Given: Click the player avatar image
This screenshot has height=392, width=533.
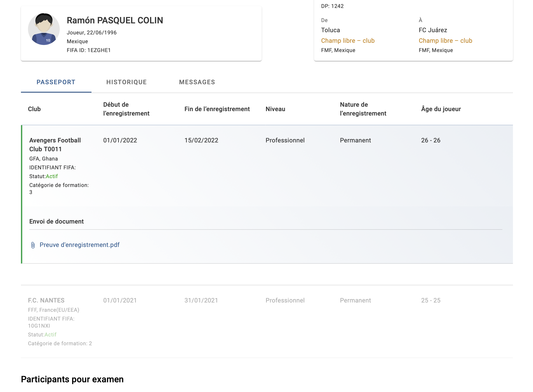Looking at the screenshot, I should (x=44, y=29).
